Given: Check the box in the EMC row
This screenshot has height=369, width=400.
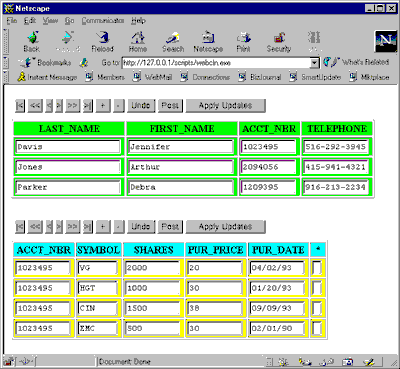Looking at the screenshot, I should click(x=317, y=329).
